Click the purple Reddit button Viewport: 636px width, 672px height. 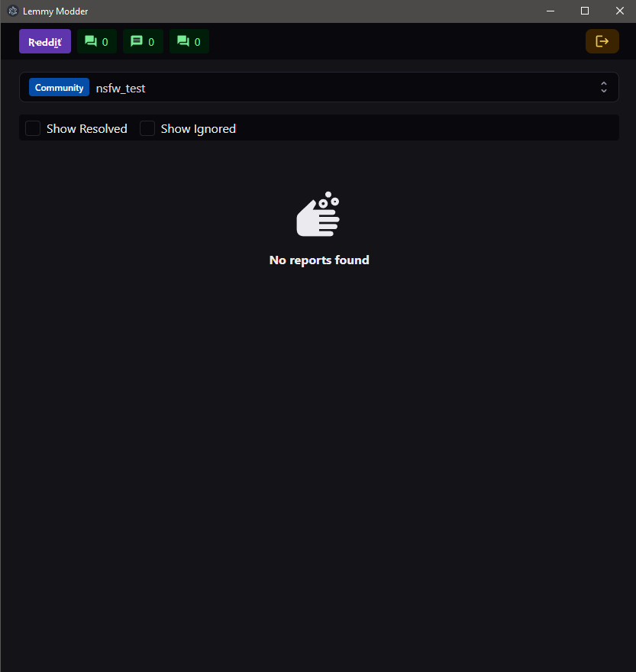(45, 41)
